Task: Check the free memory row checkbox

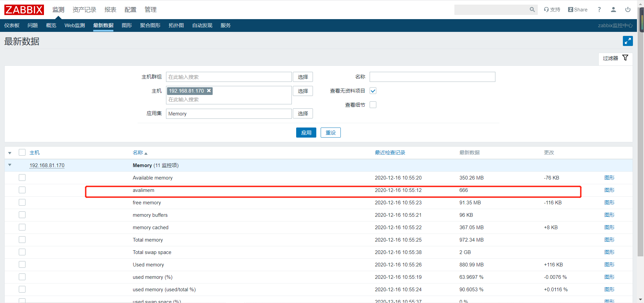Action: 22,202
